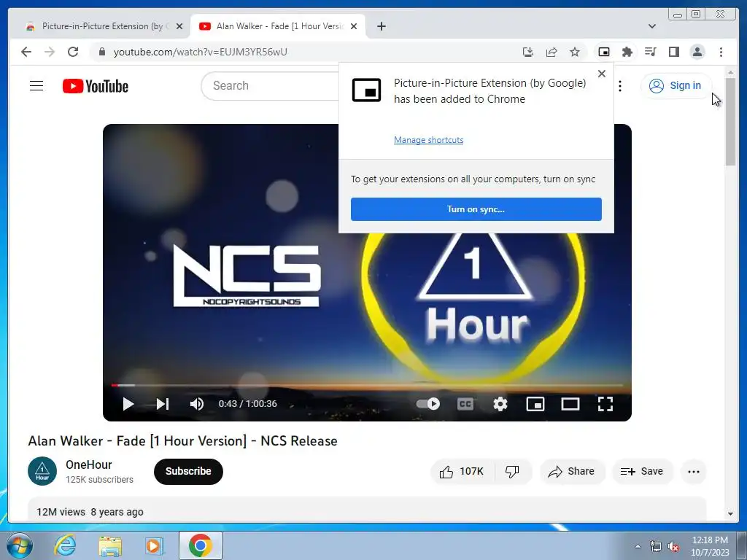747x560 pixels.
Task: Go to YouTube home logo
Action: 96,86
